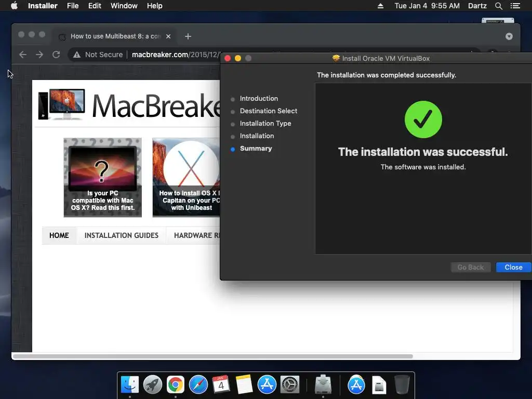
Task: Select Summary step in installer sidebar
Action: pos(256,149)
